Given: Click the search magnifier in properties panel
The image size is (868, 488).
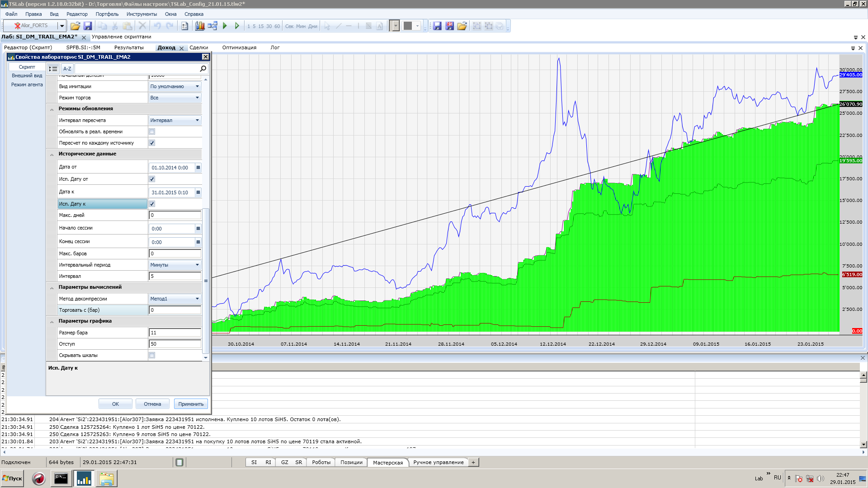Looking at the screenshot, I should [x=203, y=69].
